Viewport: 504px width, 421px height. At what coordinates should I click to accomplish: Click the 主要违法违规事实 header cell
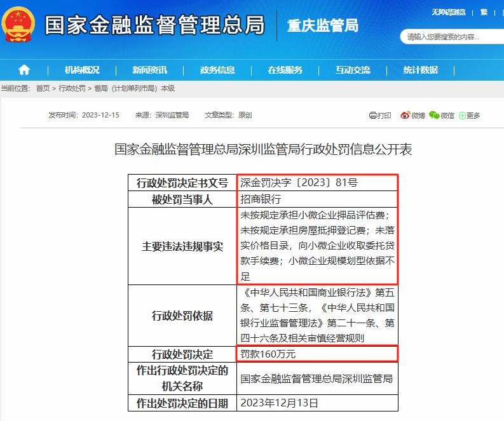(x=182, y=246)
